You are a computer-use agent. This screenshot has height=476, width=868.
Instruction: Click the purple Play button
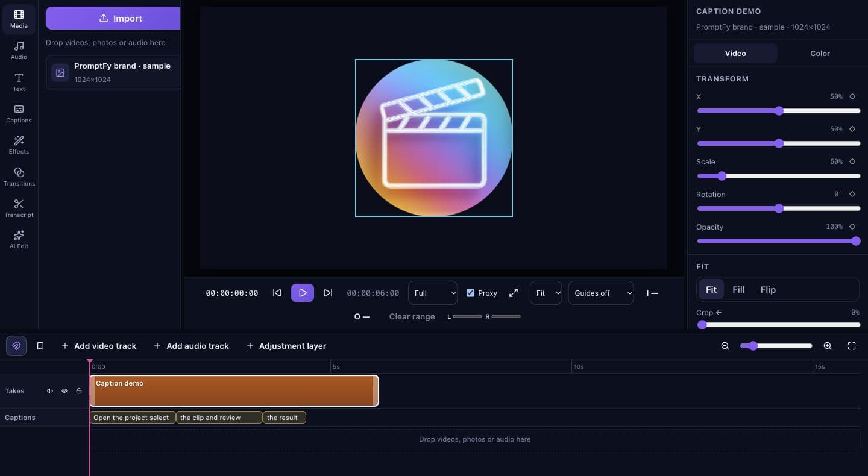303,293
